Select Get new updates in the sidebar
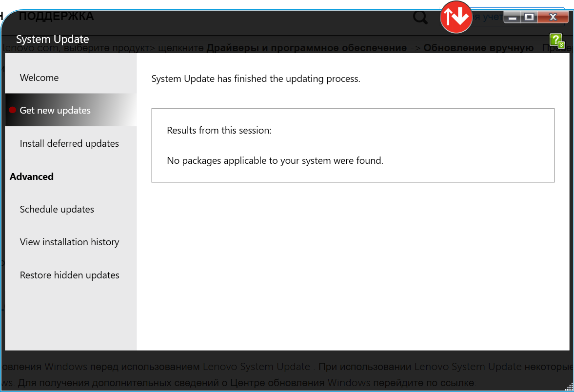This screenshot has height=392, width=574. pos(71,110)
